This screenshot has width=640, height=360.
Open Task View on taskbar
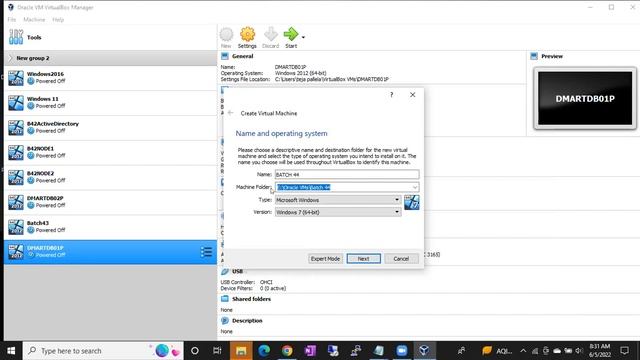pos(217,351)
